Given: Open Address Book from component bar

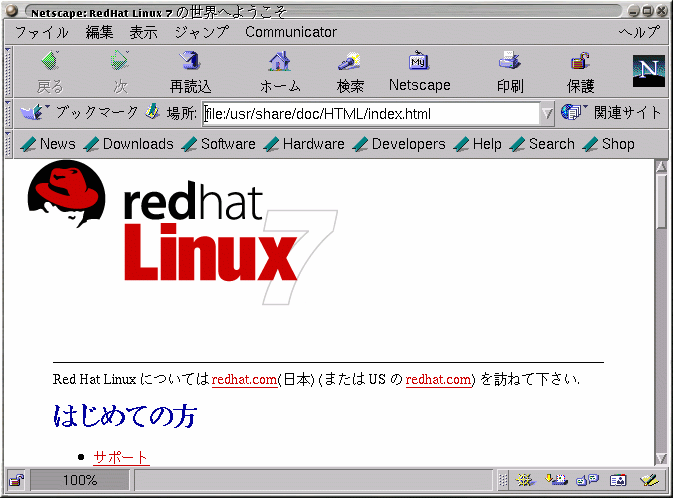Looking at the screenshot, I should click(x=618, y=480).
